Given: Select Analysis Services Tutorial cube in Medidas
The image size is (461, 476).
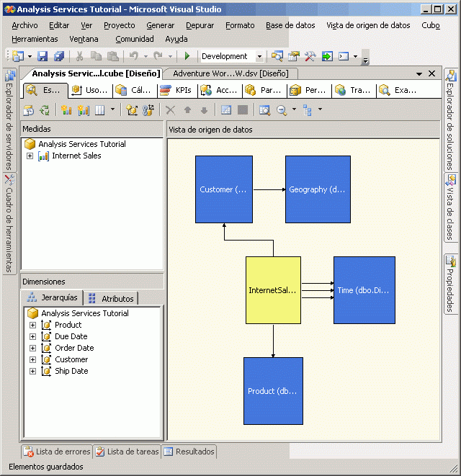Looking at the screenshot, I should [82, 144].
